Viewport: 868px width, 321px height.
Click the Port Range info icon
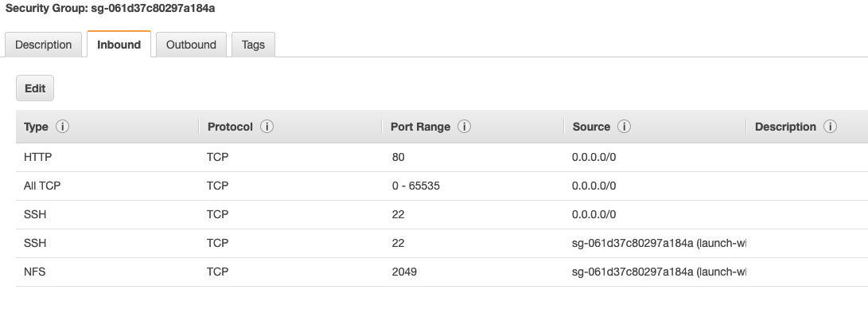click(x=464, y=127)
